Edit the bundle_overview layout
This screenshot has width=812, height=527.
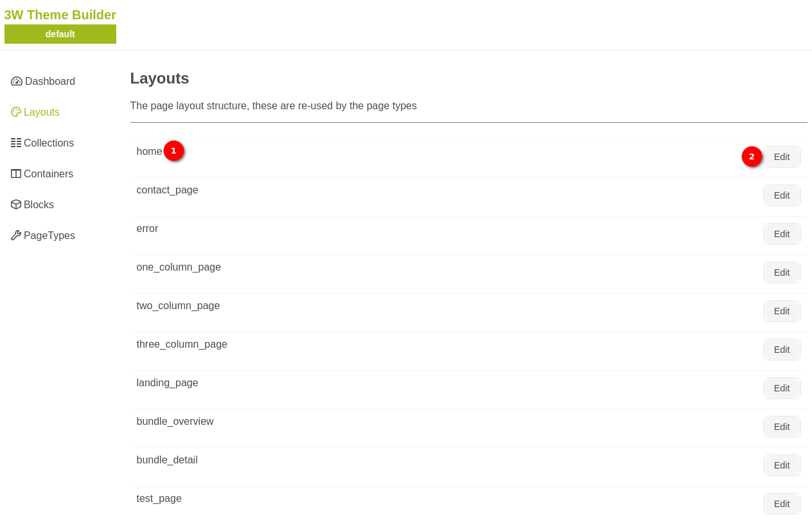(x=781, y=427)
